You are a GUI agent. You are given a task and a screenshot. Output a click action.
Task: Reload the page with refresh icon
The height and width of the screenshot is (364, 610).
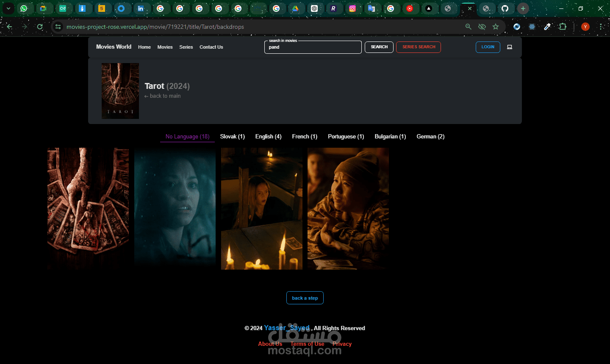coord(40,27)
